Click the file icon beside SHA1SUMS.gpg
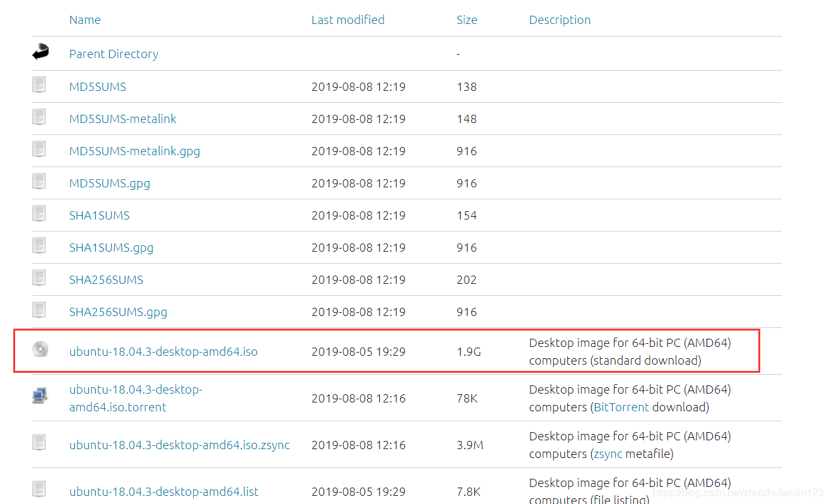This screenshot has width=829, height=504. click(40, 246)
